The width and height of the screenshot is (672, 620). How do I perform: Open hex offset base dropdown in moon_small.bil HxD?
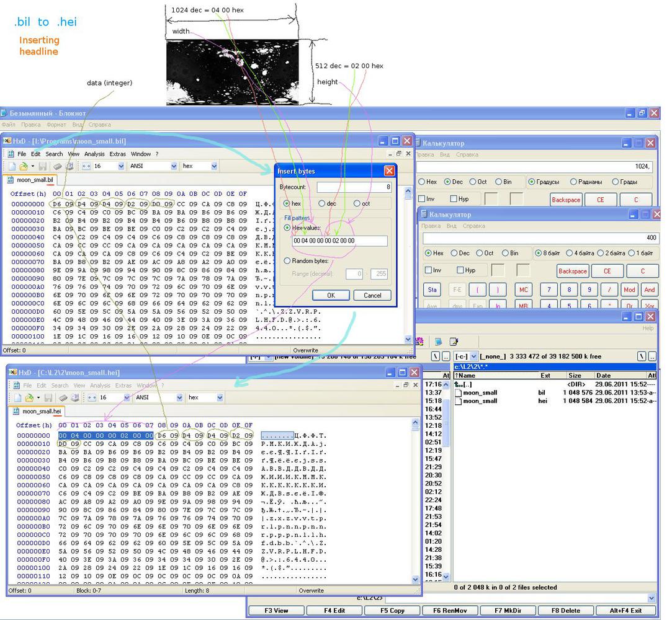(214, 166)
